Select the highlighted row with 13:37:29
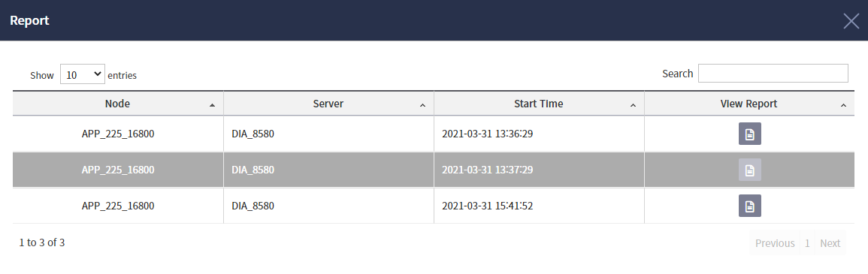The image size is (868, 274). point(434,170)
